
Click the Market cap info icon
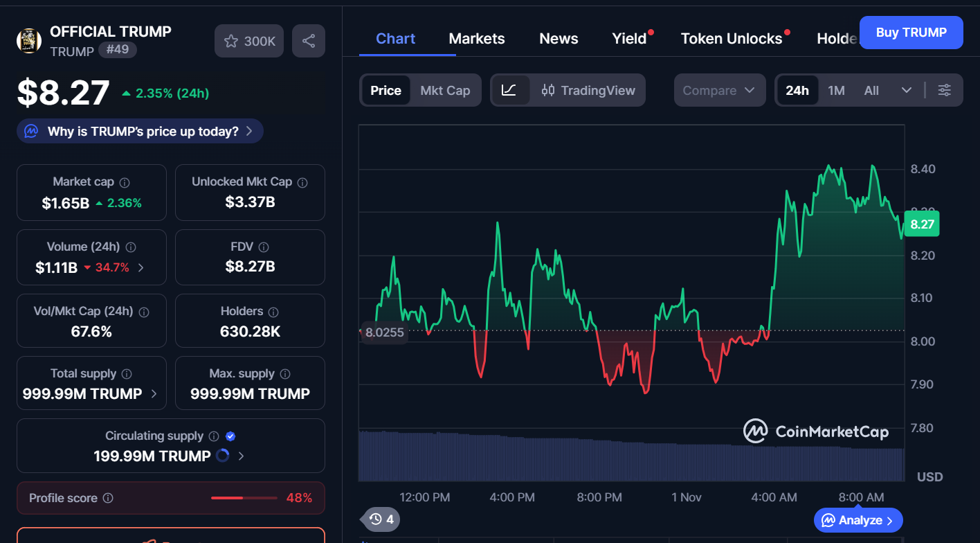[125, 182]
